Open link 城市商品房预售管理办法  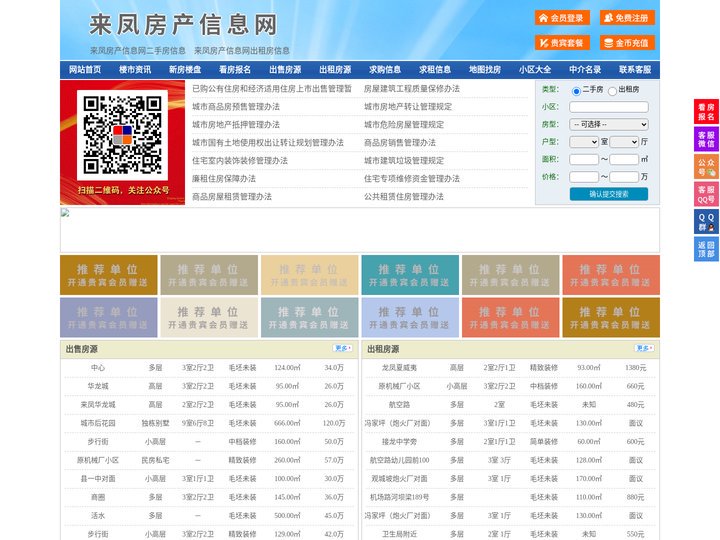[x=236, y=107]
